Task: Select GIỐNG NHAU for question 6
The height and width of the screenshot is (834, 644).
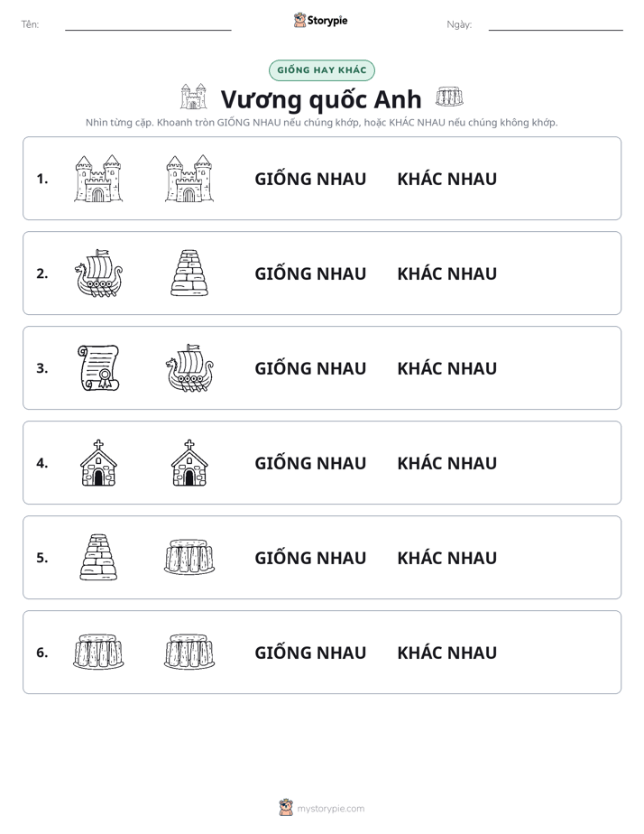Action: click(310, 652)
